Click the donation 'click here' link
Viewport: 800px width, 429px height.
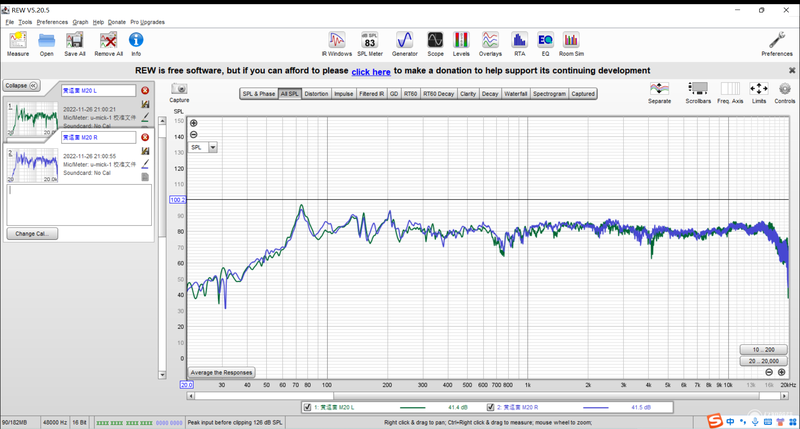tap(371, 72)
